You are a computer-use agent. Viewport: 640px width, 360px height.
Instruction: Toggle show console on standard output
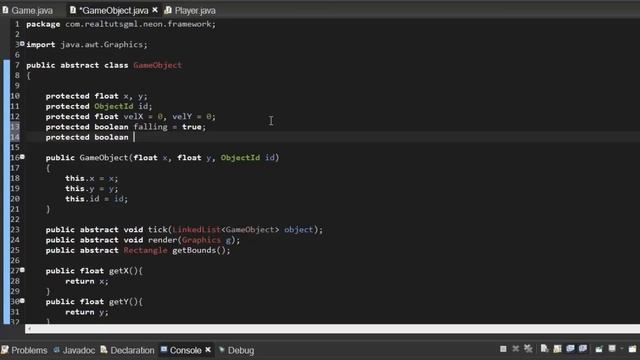(570, 349)
